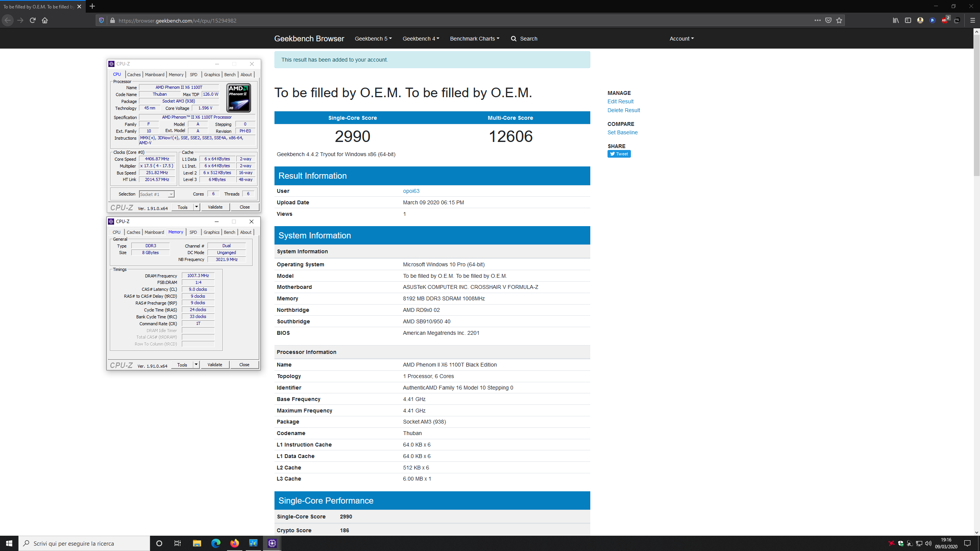Open network status tray icon
The width and height of the screenshot is (980, 551).
(x=919, y=543)
